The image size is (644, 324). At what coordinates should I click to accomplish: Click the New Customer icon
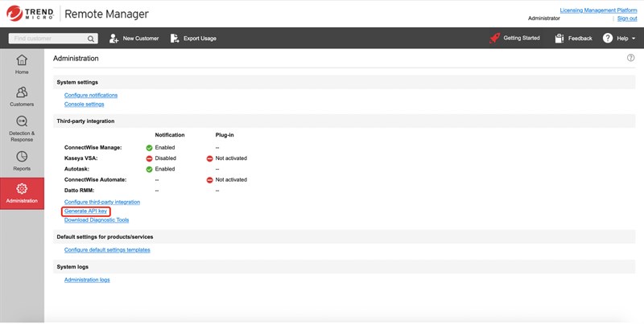pyautogui.click(x=114, y=38)
